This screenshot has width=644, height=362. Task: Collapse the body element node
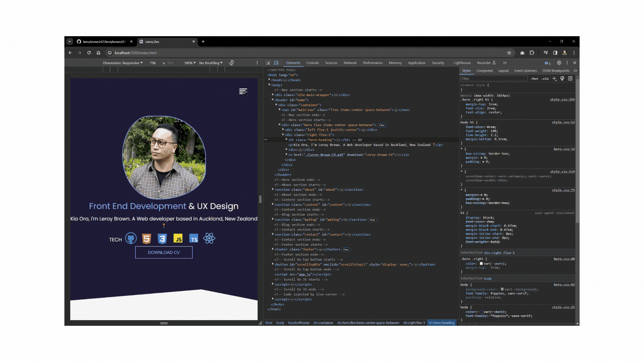point(269,85)
